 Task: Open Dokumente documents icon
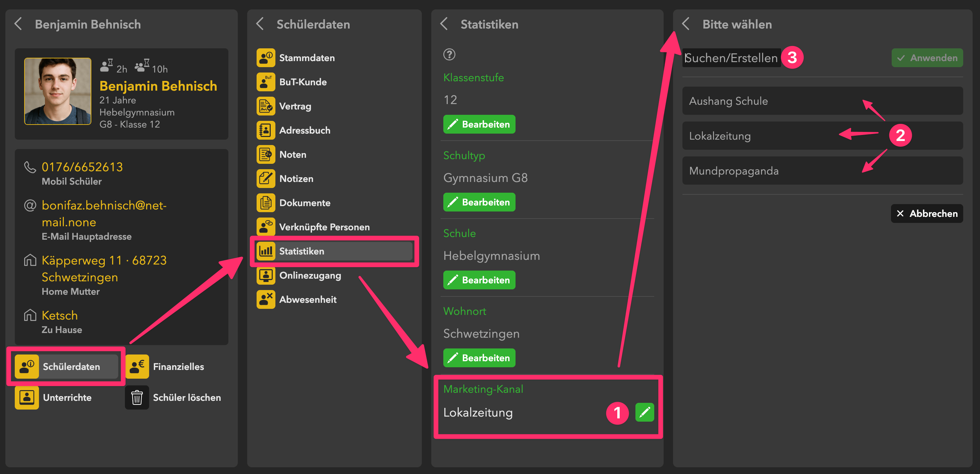click(266, 203)
